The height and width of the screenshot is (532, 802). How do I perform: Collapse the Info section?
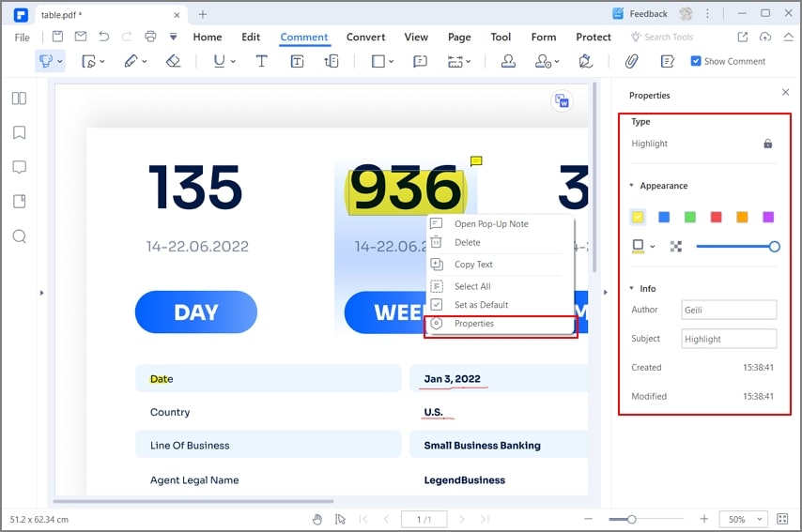pos(631,288)
